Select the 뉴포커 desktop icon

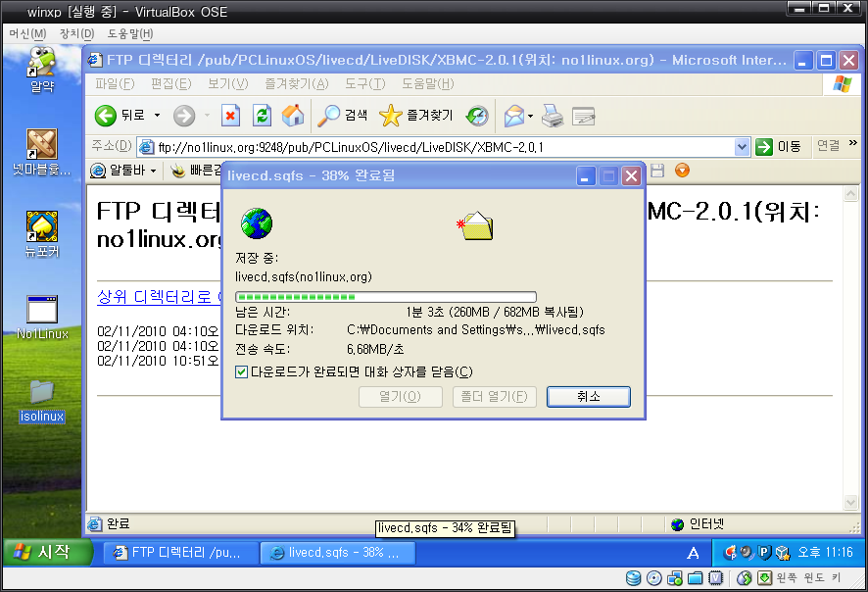pyautogui.click(x=42, y=233)
